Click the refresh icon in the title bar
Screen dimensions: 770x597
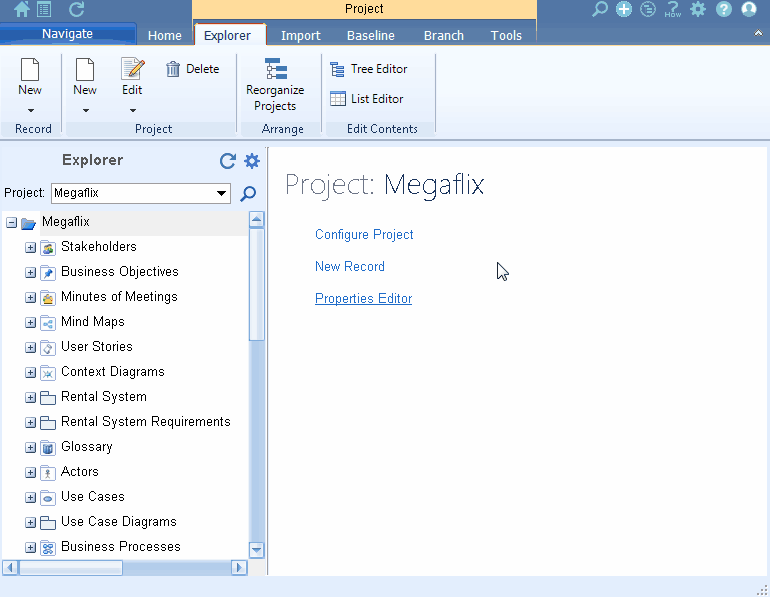coord(76,9)
